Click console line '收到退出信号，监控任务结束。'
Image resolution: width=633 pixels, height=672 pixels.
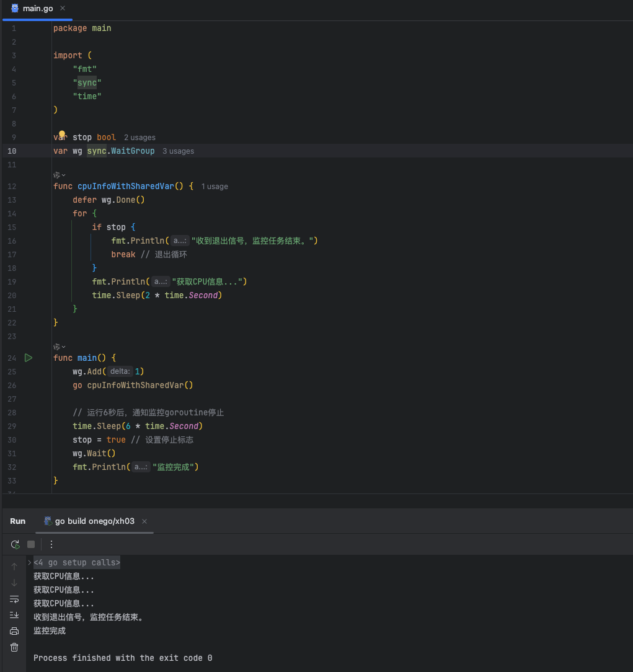point(89,617)
